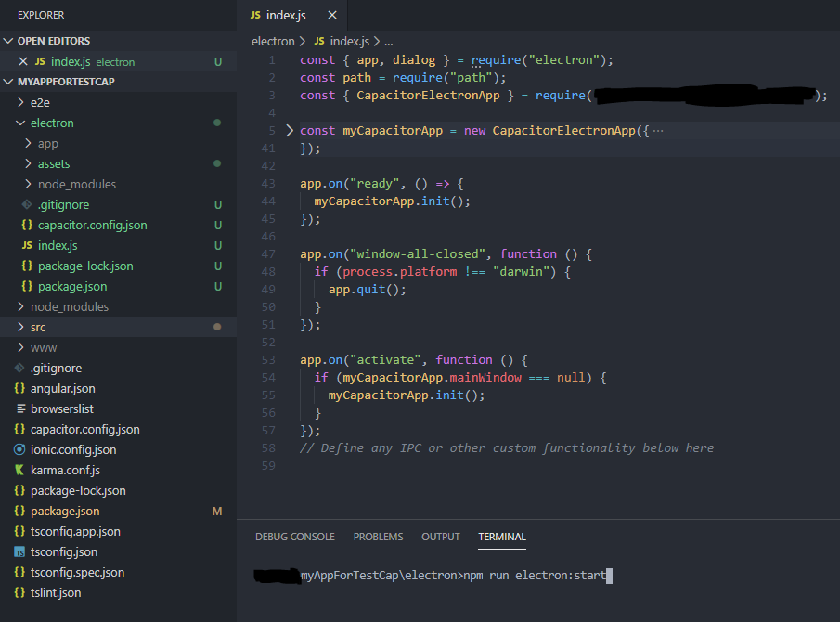
Task: Click index.js in the breadcrumb
Action: (x=350, y=41)
